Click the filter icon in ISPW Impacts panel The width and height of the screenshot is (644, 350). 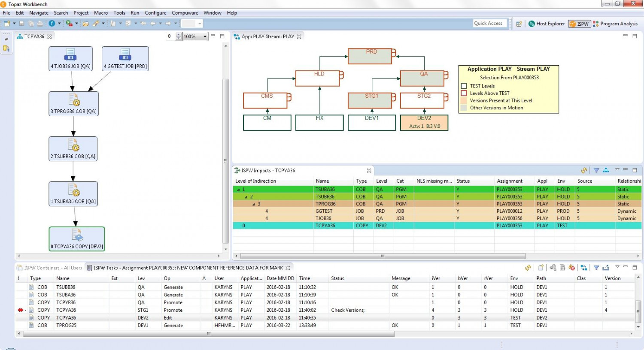coord(596,170)
